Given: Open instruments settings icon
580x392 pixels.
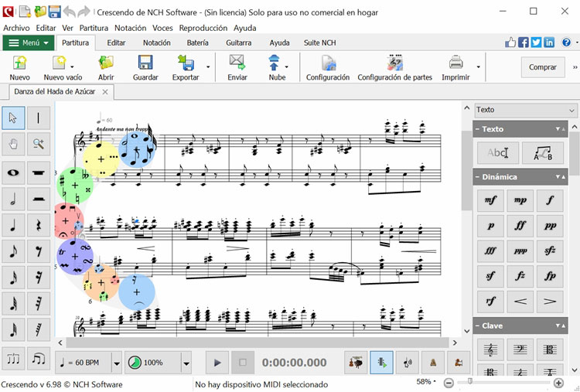Looking at the screenshot, I should tap(356, 363).
